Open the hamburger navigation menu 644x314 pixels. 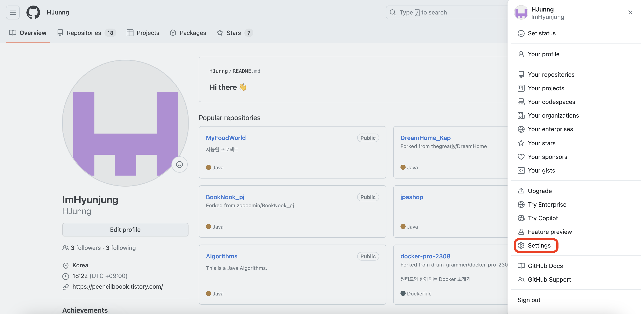(x=13, y=12)
